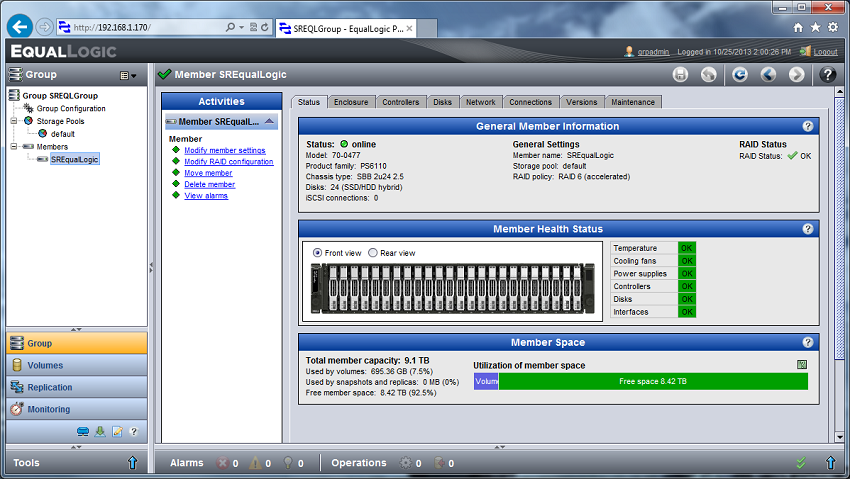The height and width of the screenshot is (479, 850).
Task: Open help for General Member Information panel
Action: point(808,126)
